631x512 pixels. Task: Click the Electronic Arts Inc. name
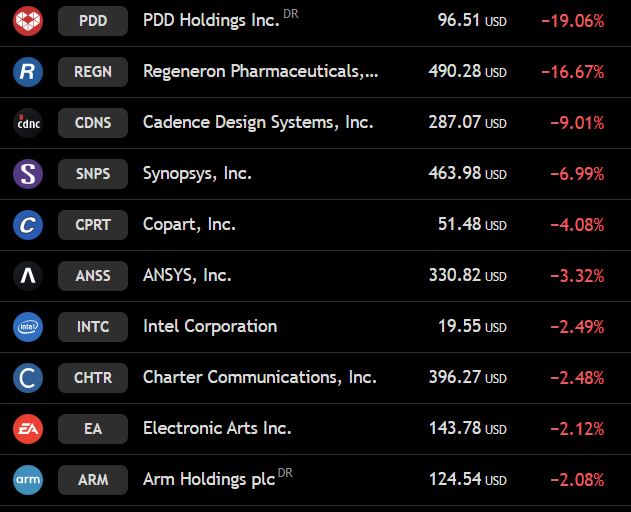coord(217,428)
